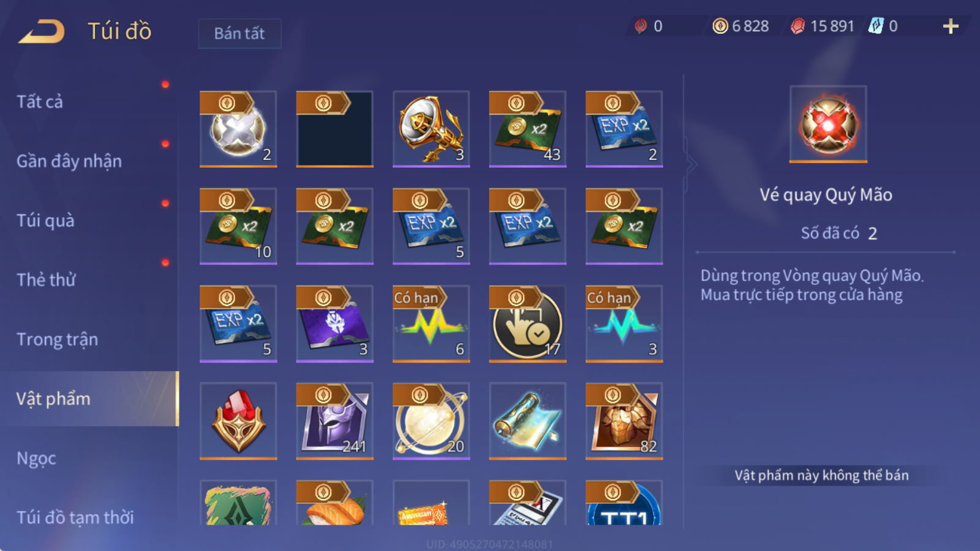
Task: Open the purple helmet item with 241
Action: pyautogui.click(x=334, y=421)
